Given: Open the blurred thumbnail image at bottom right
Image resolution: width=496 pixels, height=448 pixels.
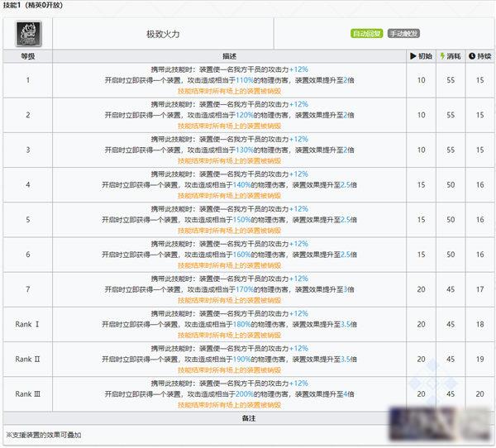Looking at the screenshot, I should coord(441,424).
